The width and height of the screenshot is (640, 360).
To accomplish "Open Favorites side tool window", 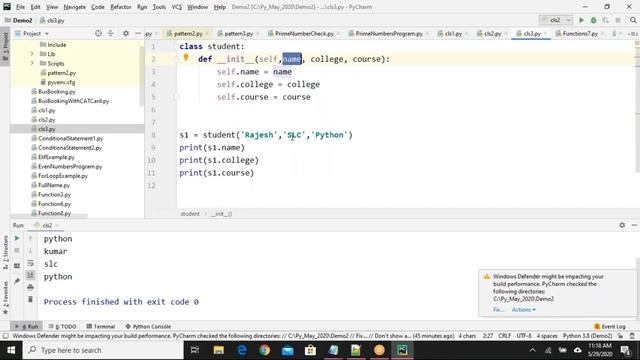I will pyautogui.click(x=5, y=297).
